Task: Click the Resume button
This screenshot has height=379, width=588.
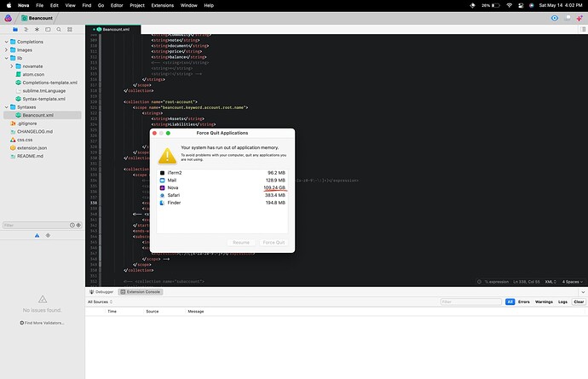Action: 241,243
